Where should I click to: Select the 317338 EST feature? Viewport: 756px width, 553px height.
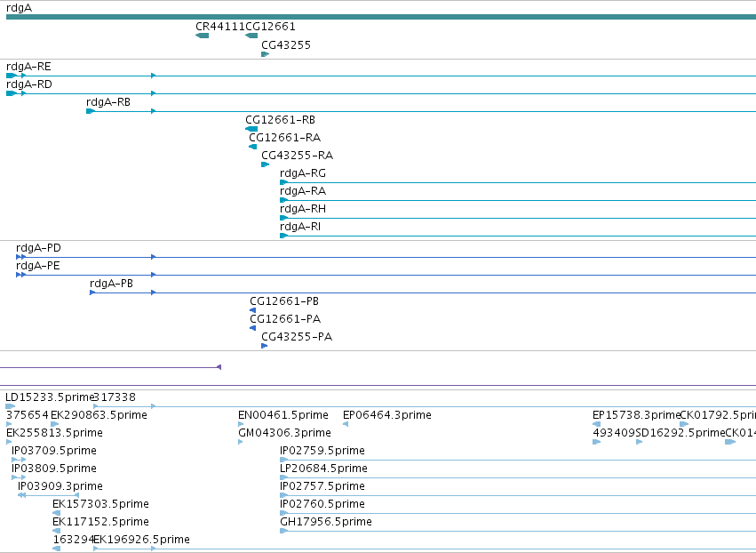pyautogui.click(x=425, y=406)
